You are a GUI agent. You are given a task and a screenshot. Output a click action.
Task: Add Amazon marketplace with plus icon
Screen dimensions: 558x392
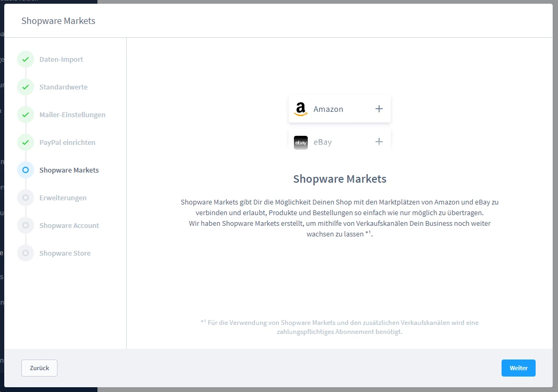[379, 109]
